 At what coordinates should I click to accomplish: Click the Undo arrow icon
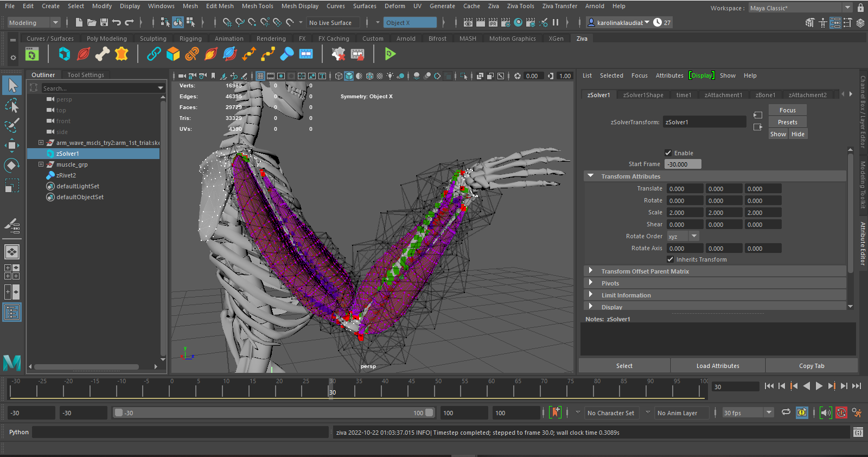coord(117,22)
